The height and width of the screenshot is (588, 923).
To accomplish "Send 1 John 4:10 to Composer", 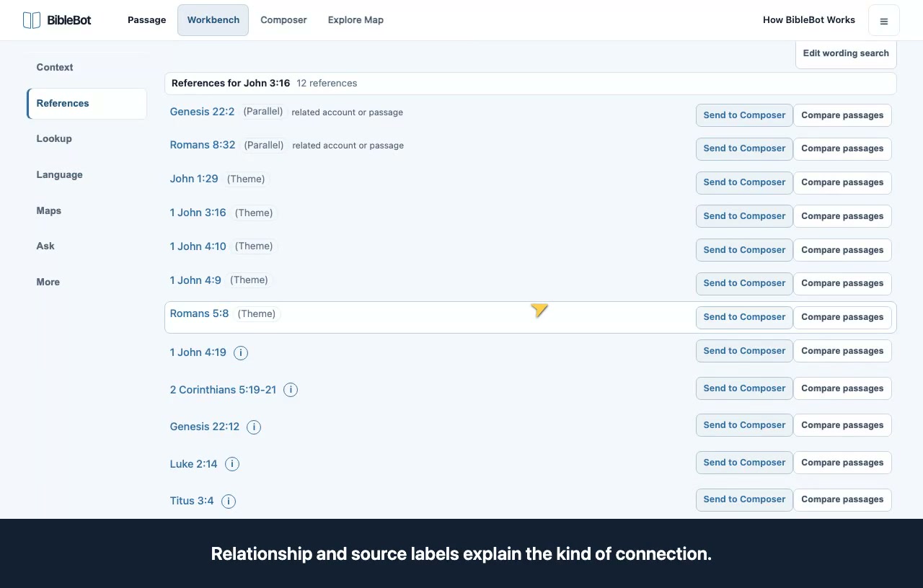I will tap(744, 250).
